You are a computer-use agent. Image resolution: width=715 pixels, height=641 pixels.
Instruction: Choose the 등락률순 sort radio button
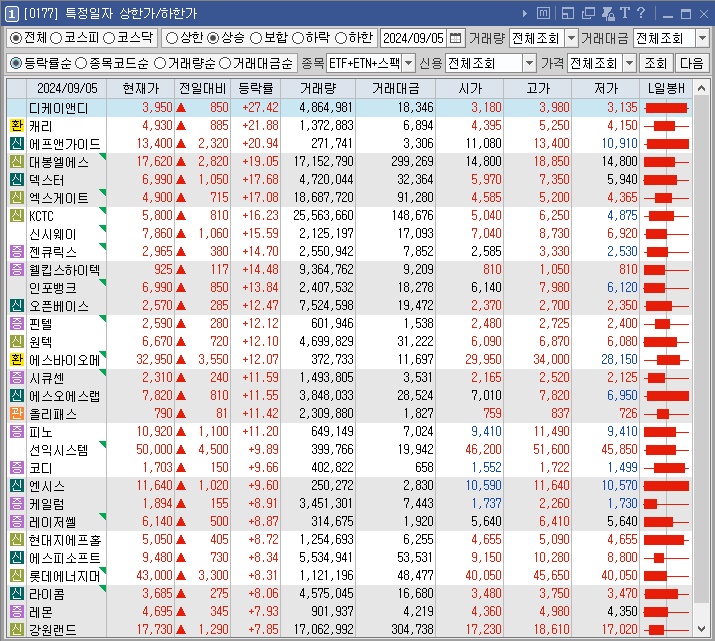pos(16,64)
